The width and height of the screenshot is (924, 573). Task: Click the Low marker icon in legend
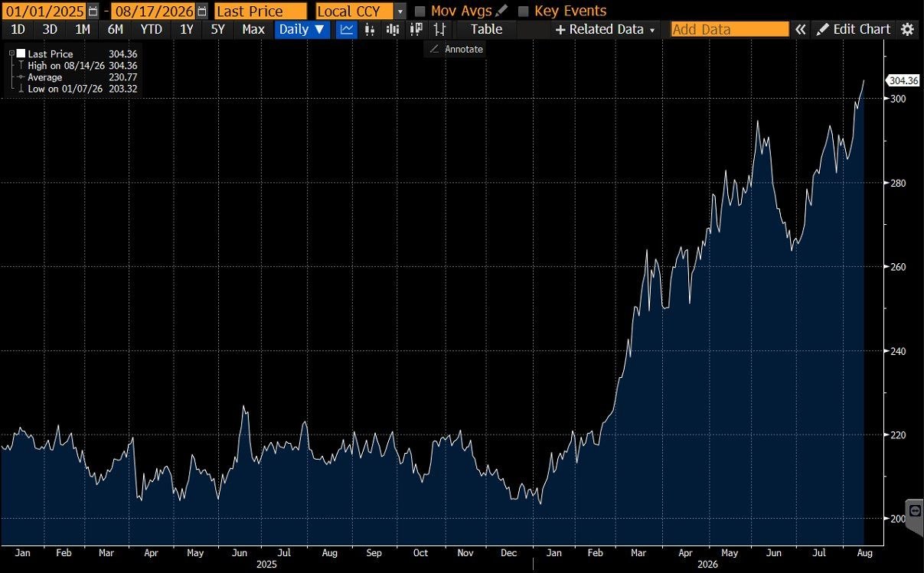point(22,89)
